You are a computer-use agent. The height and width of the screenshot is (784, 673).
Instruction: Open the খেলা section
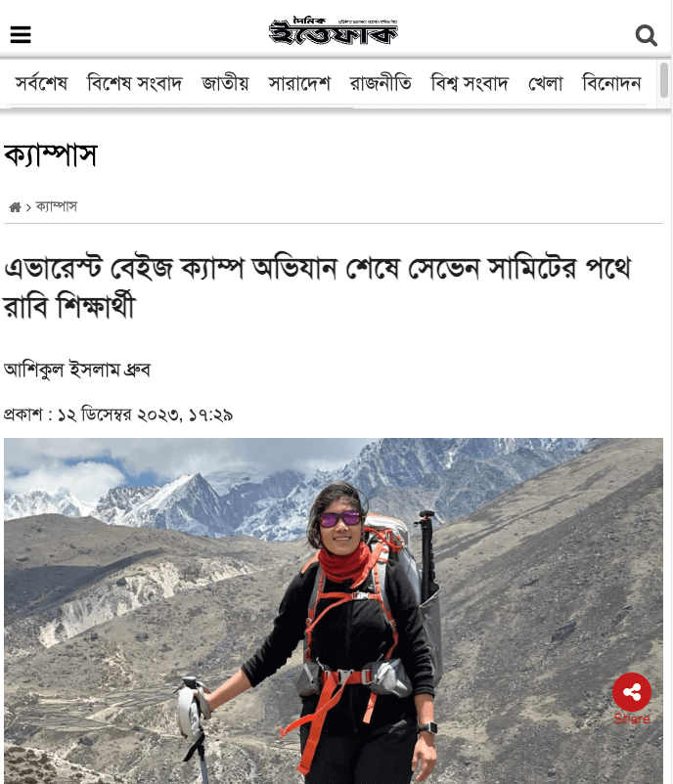(x=546, y=83)
